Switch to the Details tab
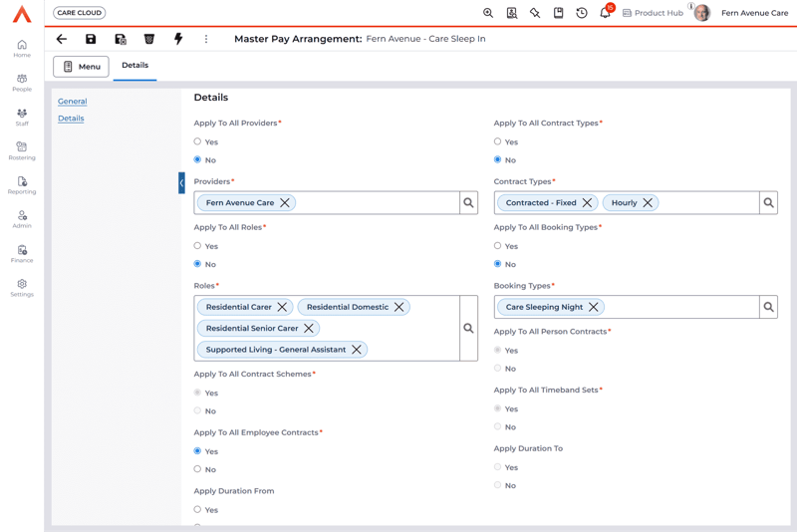 pos(134,66)
